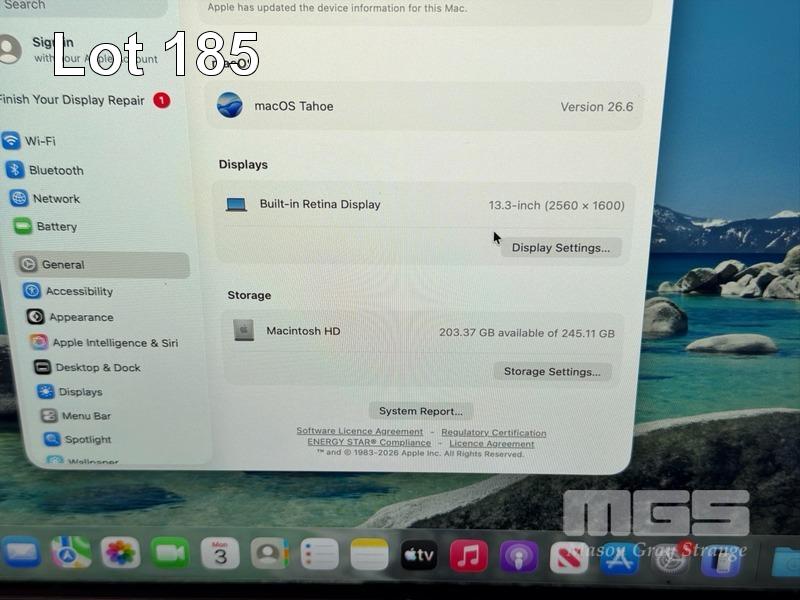Open News from the Dock
Screen dimensions: 800x600
[x=568, y=556]
